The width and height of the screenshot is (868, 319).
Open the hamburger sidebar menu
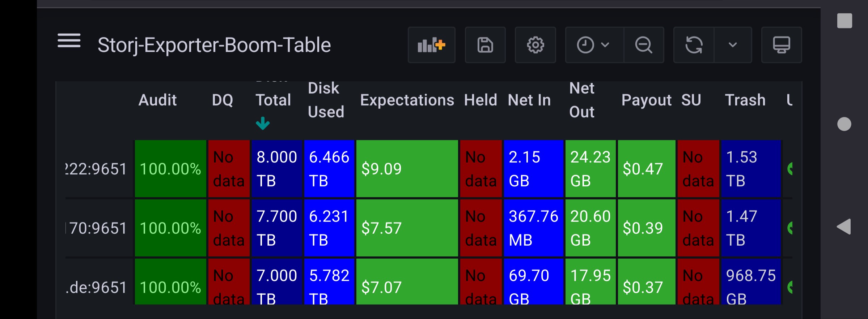click(x=69, y=41)
